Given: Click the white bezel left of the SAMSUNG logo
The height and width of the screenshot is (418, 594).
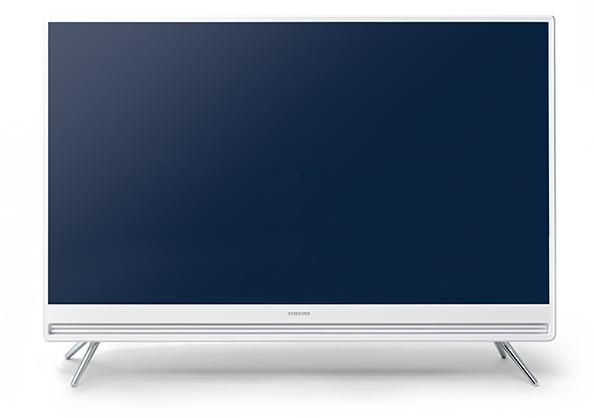Looking at the screenshot, I should 167,313.
